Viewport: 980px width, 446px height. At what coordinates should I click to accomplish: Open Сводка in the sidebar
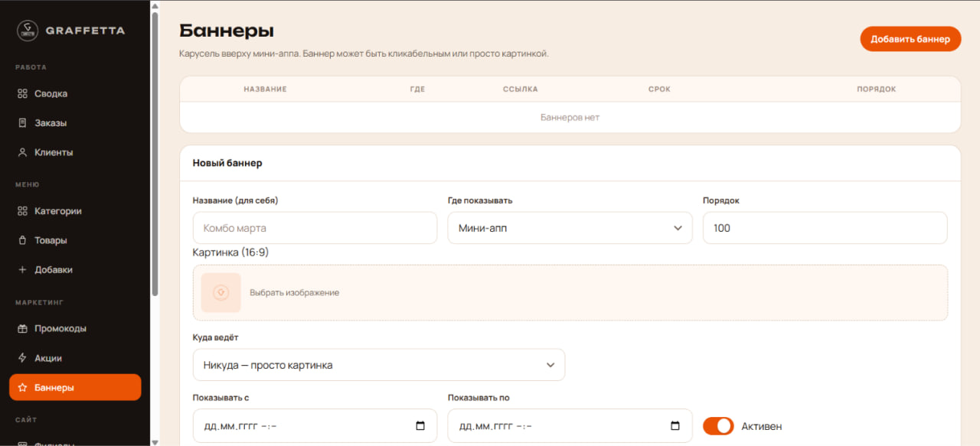[x=75, y=94]
